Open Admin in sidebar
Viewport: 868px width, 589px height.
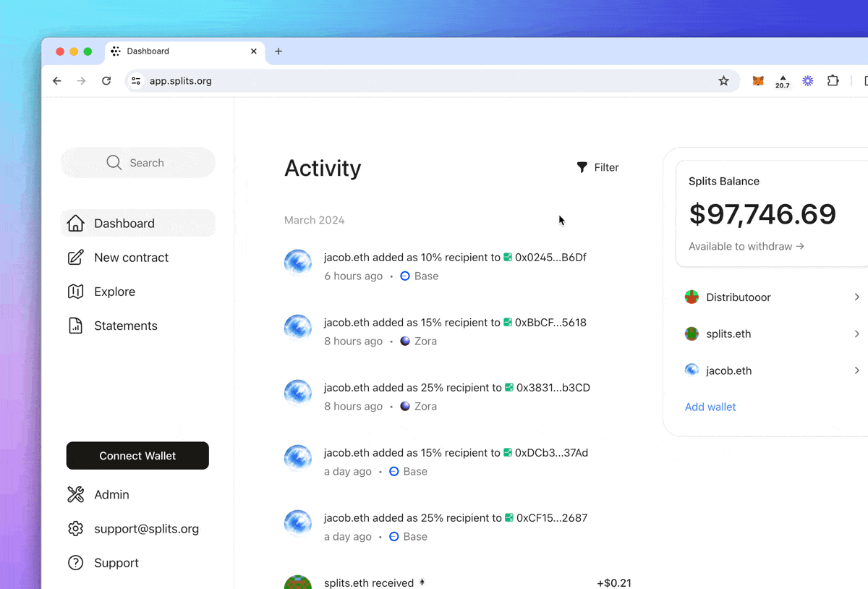pyautogui.click(x=98, y=495)
